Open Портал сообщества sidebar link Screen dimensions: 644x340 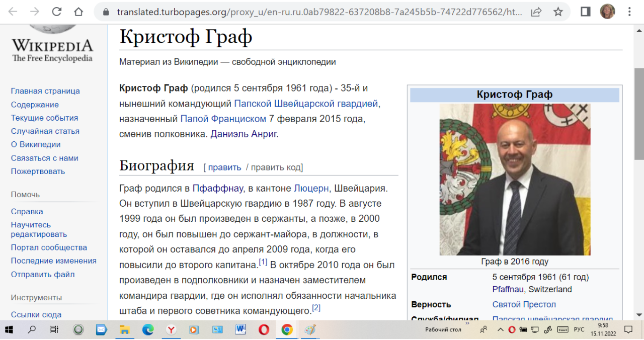(x=49, y=247)
